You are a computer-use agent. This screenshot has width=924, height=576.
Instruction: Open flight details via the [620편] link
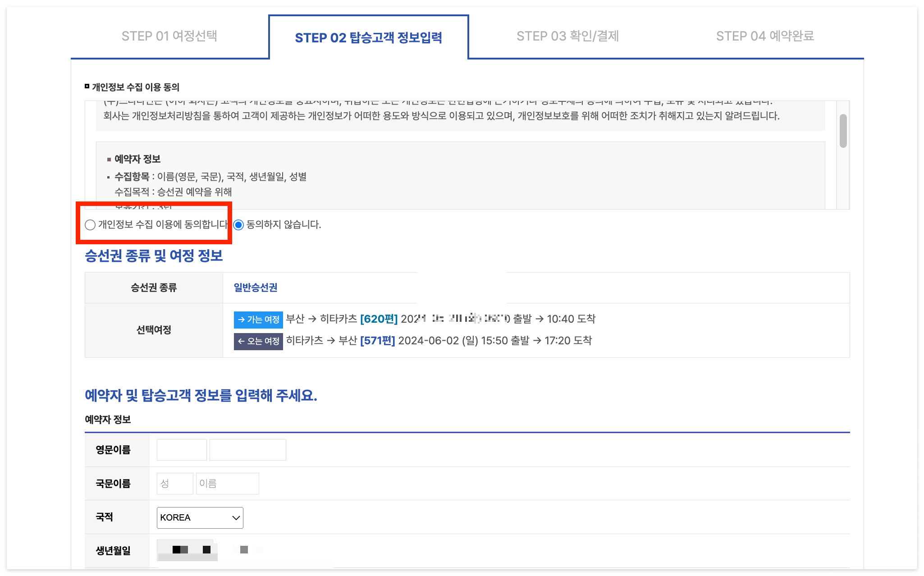pos(380,319)
